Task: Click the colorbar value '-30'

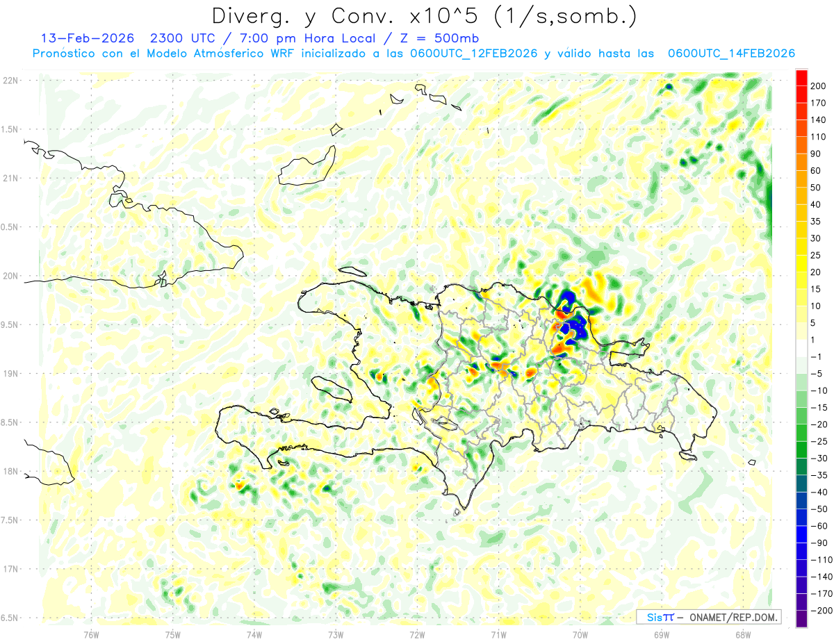Action: pos(819,459)
